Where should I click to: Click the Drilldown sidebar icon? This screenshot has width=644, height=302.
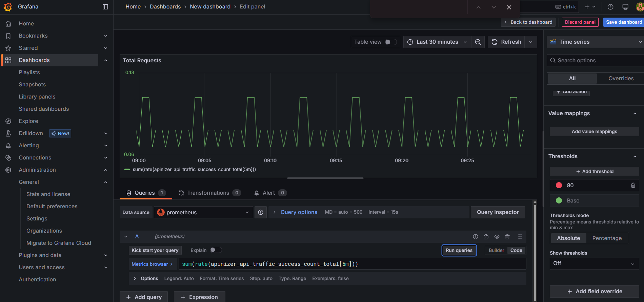coord(8,133)
